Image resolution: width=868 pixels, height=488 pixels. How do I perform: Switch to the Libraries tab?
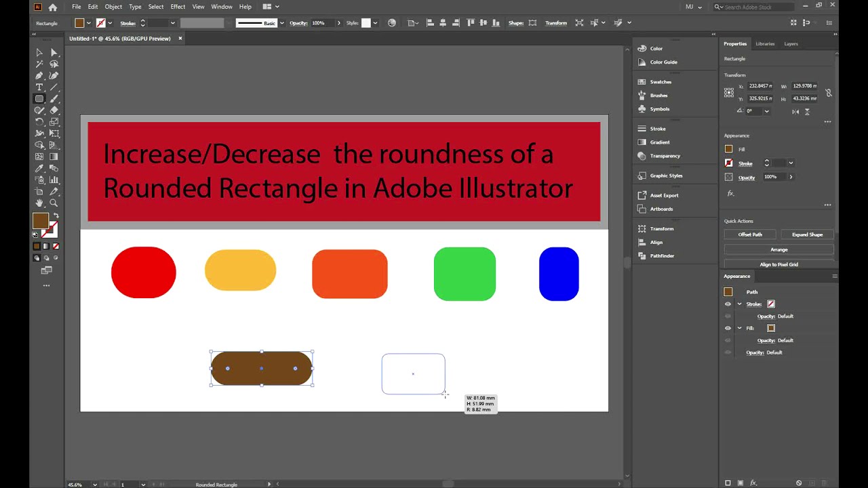pyautogui.click(x=765, y=43)
